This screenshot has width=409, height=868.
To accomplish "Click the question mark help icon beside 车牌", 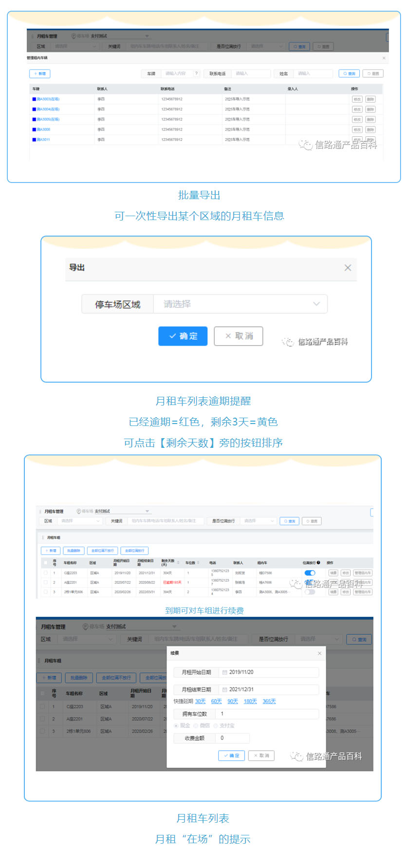I will point(197,74).
